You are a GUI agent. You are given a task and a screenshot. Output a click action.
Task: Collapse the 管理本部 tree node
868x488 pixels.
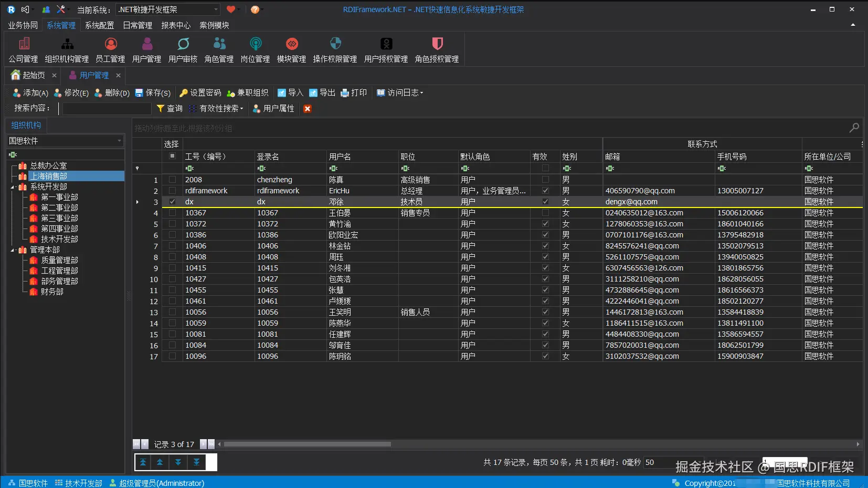click(x=12, y=250)
